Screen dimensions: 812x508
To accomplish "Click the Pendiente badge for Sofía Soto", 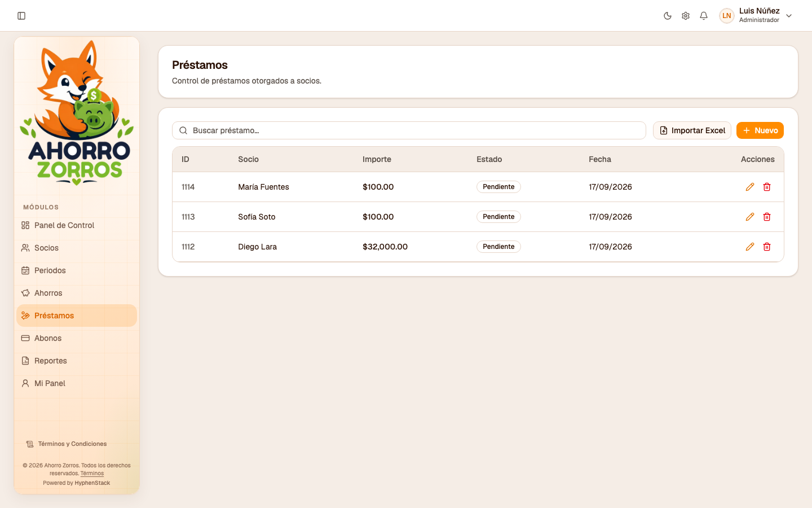I will coord(498,217).
